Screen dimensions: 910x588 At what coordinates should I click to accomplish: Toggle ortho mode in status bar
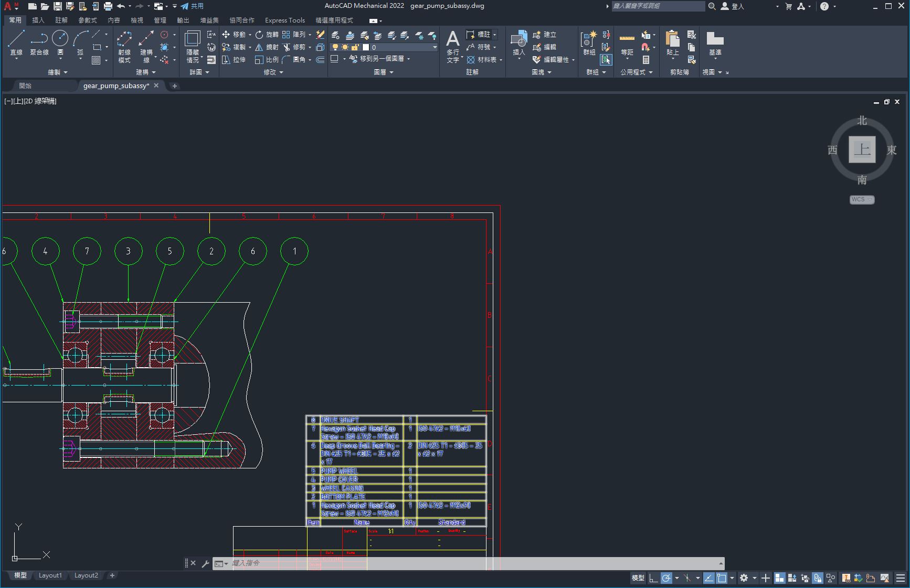click(x=653, y=578)
